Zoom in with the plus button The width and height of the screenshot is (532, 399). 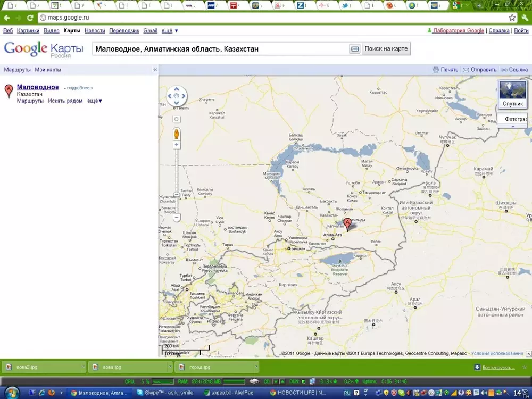click(177, 145)
